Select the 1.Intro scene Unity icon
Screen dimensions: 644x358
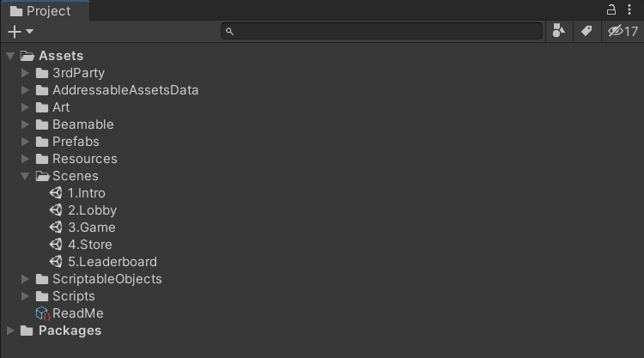coord(56,193)
